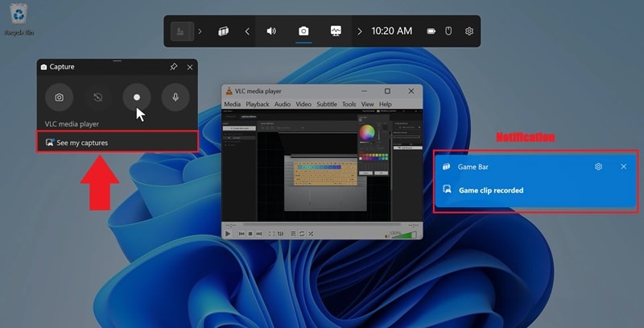Minimize the VLC media player window
The image size is (644, 328).
(x=364, y=91)
